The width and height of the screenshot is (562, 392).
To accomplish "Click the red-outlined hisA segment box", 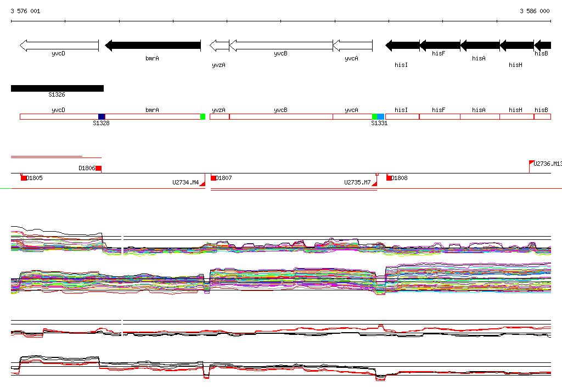I will tap(480, 116).
